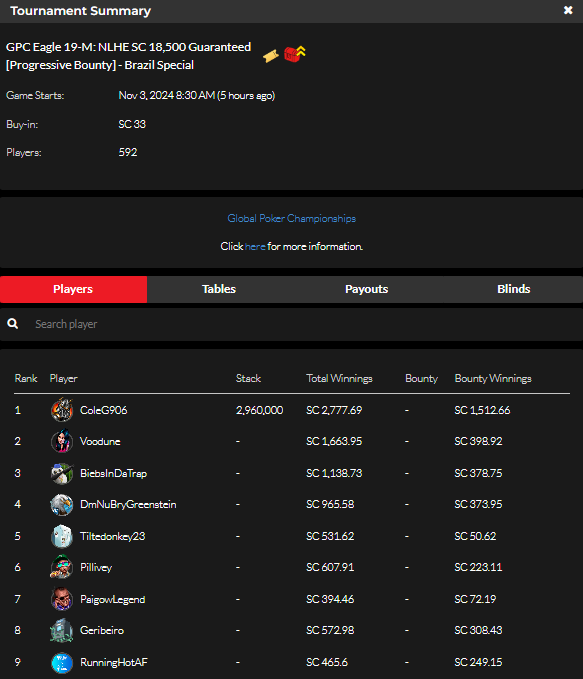Viewport: 583px width, 679px height.
Task: Follow the 'here' information link
Action: click(255, 246)
